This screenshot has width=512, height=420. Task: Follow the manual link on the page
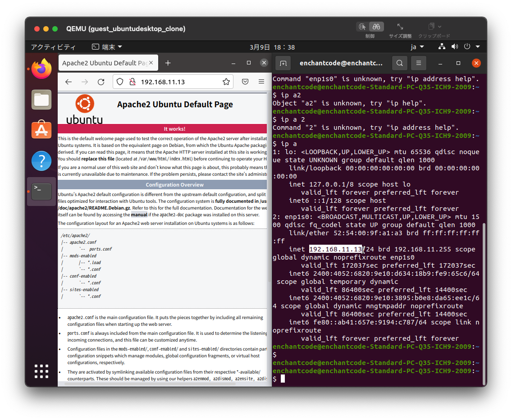[x=139, y=215]
